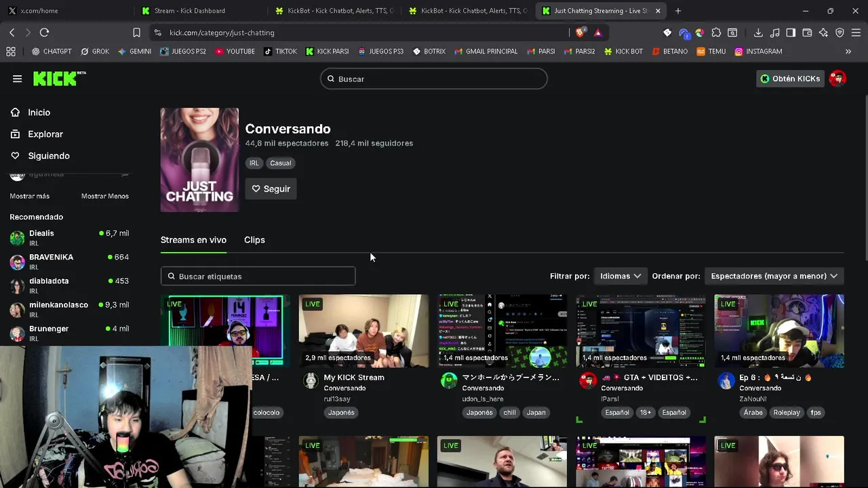Collapse list with Mostrar Menos
The image size is (868, 488).
105,196
